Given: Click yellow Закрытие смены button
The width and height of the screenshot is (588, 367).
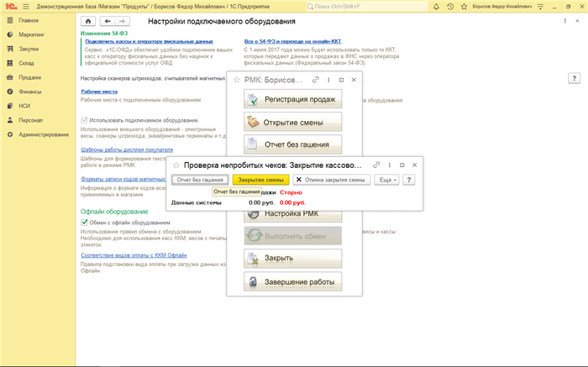Looking at the screenshot, I should coord(260,180).
